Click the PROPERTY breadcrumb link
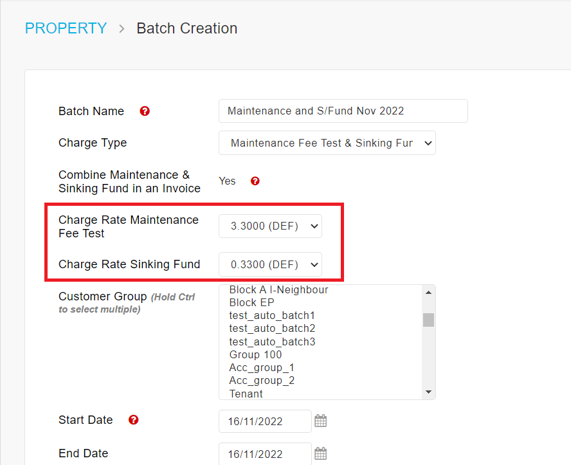Viewport: 571px width, 465px height. tap(66, 28)
